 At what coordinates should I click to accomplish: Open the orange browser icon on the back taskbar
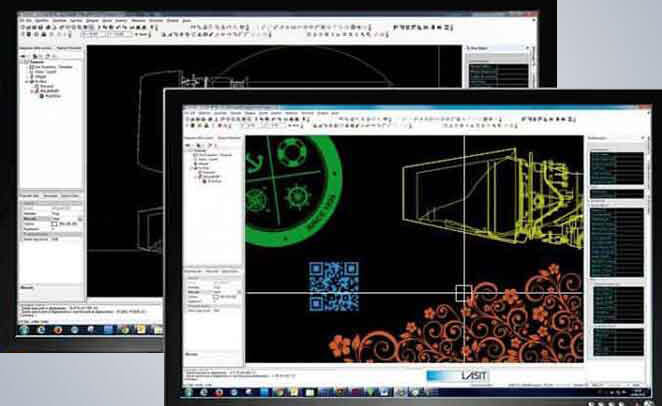coord(58,330)
